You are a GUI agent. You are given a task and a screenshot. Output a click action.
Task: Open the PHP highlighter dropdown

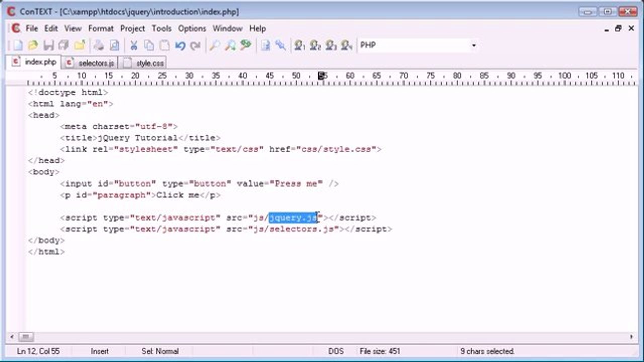pyautogui.click(x=473, y=45)
